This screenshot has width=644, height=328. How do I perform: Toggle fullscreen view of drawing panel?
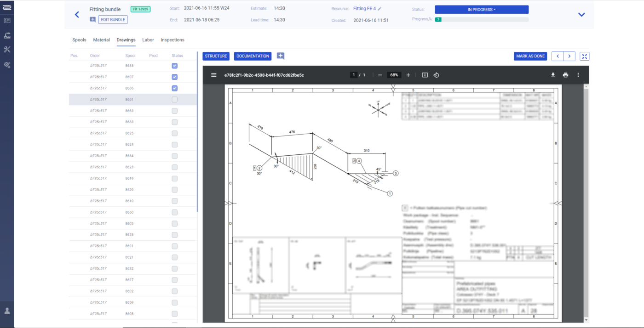(584, 56)
